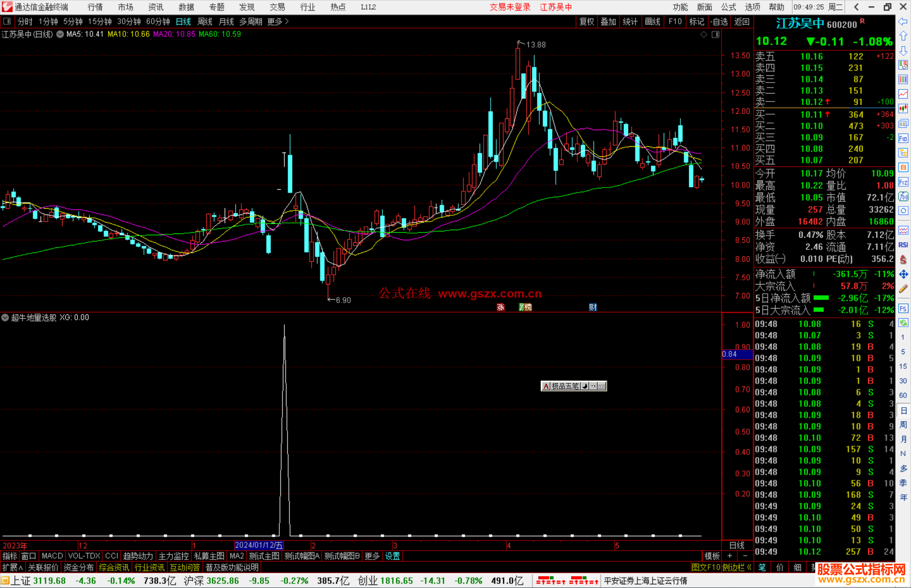This screenshot has width=911, height=588.
Task: Open the F10 info icon in sidebar
Action: pos(903,138)
